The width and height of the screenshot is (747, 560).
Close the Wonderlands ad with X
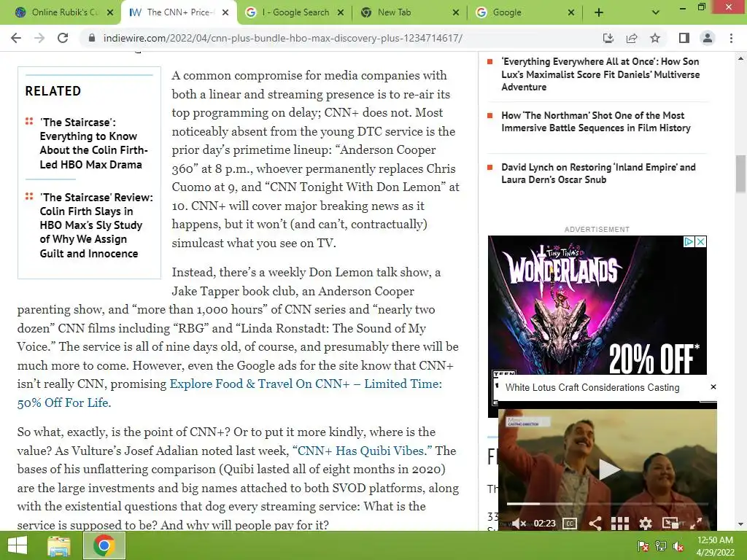pyautogui.click(x=701, y=242)
